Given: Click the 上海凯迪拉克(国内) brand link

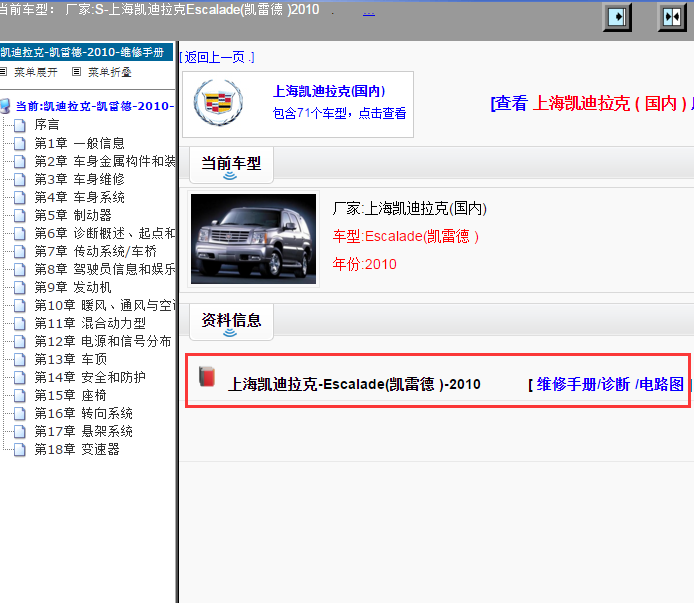Looking at the screenshot, I should click(329, 91).
